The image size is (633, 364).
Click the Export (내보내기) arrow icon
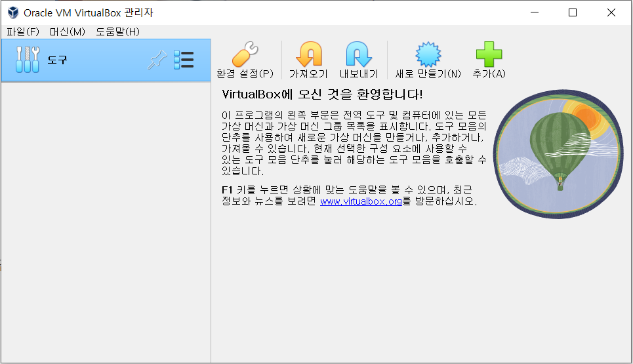[x=359, y=54]
